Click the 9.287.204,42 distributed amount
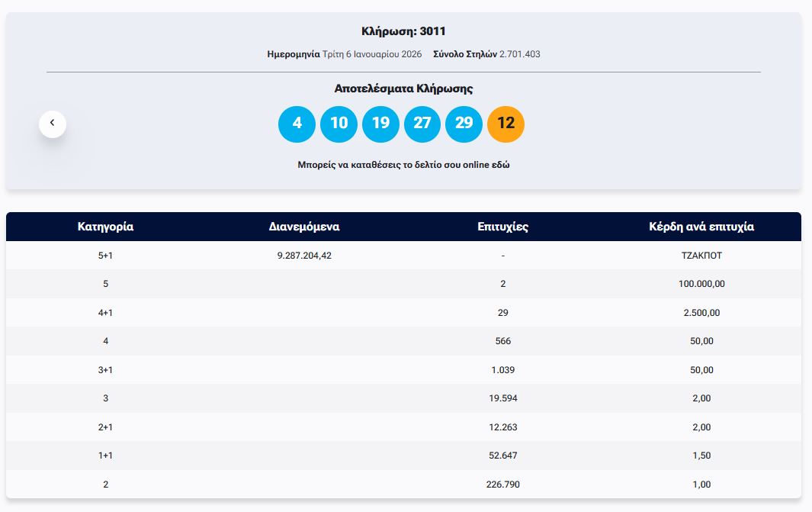Viewport: 812px width, 512px height. click(304, 256)
